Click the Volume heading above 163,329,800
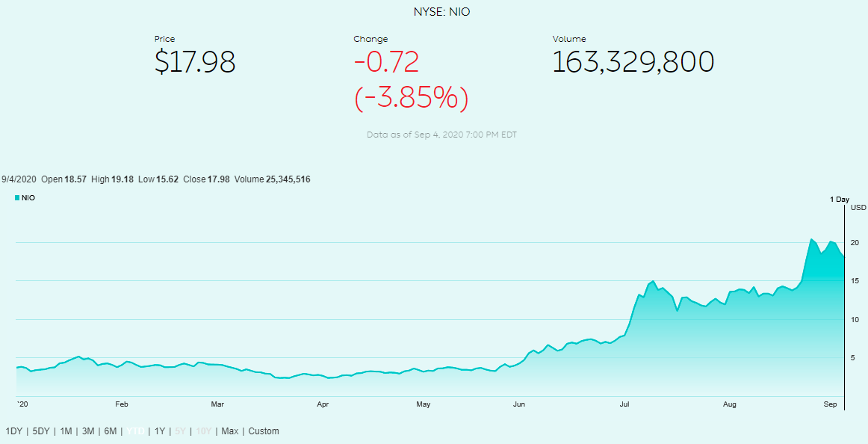 tap(569, 39)
